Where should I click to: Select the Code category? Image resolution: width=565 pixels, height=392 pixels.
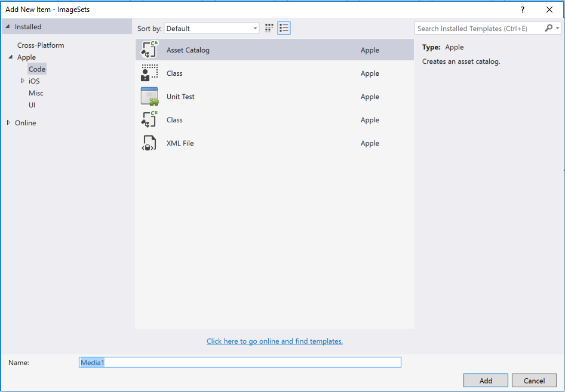click(x=36, y=69)
